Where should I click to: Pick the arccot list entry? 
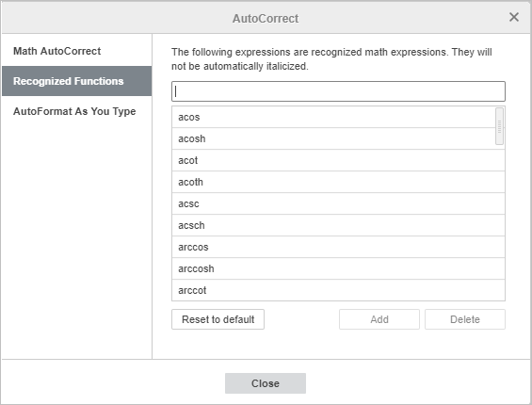pos(338,290)
